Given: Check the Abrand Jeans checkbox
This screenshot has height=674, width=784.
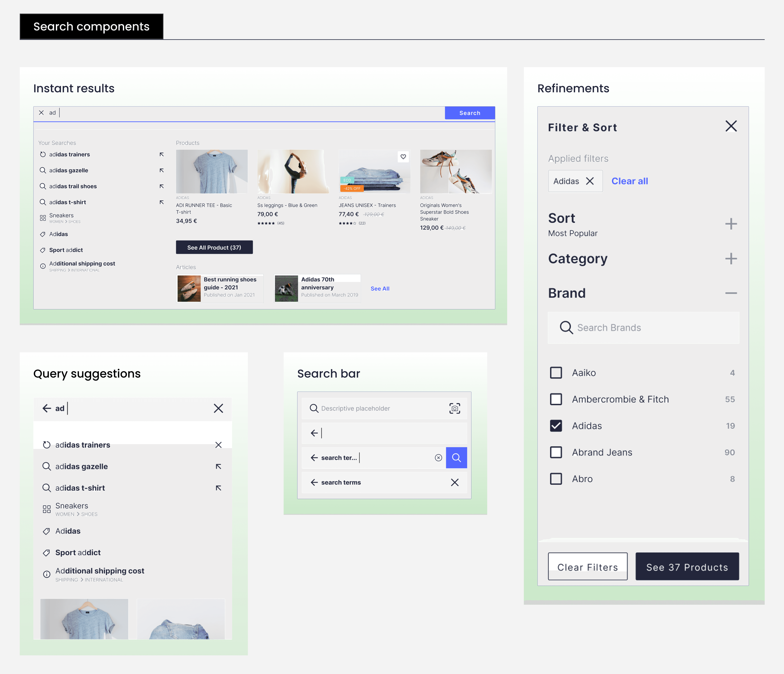Looking at the screenshot, I should (x=556, y=452).
